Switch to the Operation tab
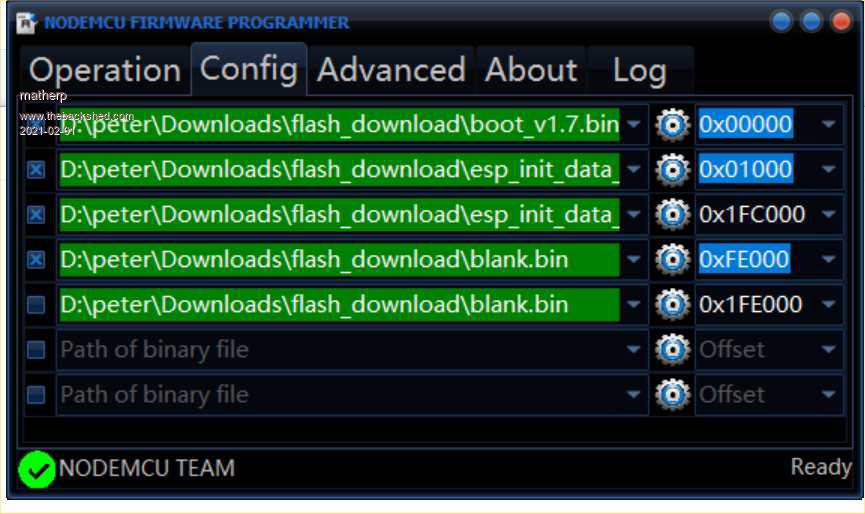Image resolution: width=865 pixels, height=514 pixels. click(105, 70)
